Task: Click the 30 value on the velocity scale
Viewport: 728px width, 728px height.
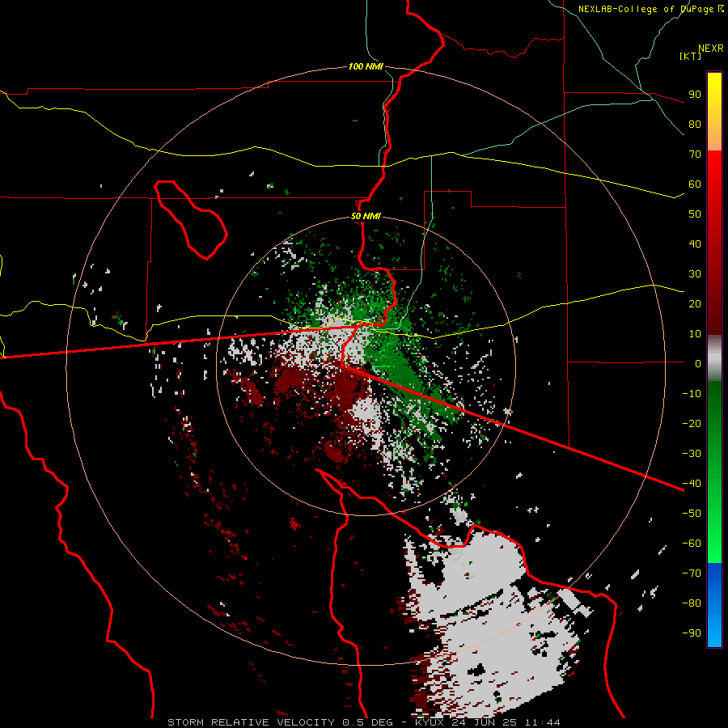Action: tap(695, 274)
